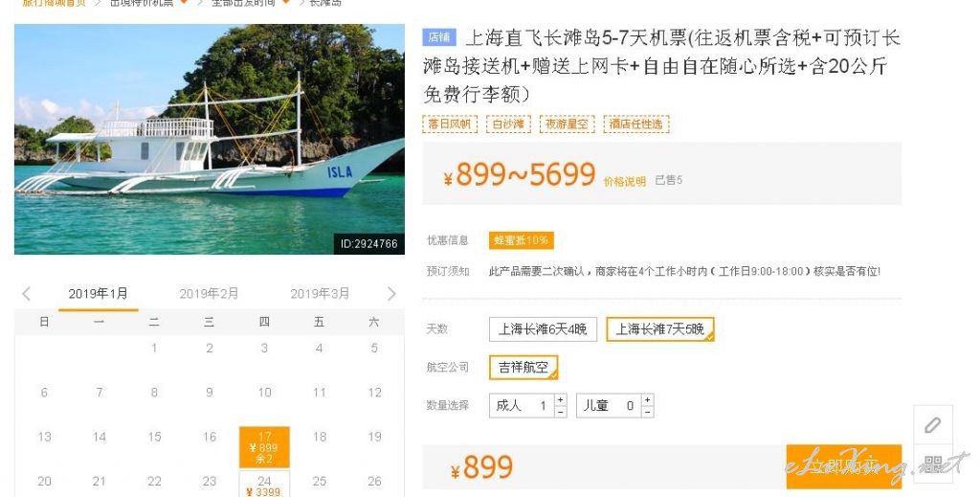Screen dimensions: 980x497
Task: Click the 蜂蜜抵10% discount badge
Action: (522, 240)
